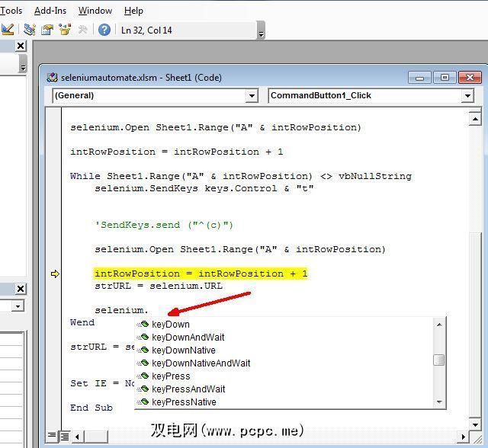Click the commented 'SendKeys.send line
Screen dimensions: 488x448
[x=164, y=225]
